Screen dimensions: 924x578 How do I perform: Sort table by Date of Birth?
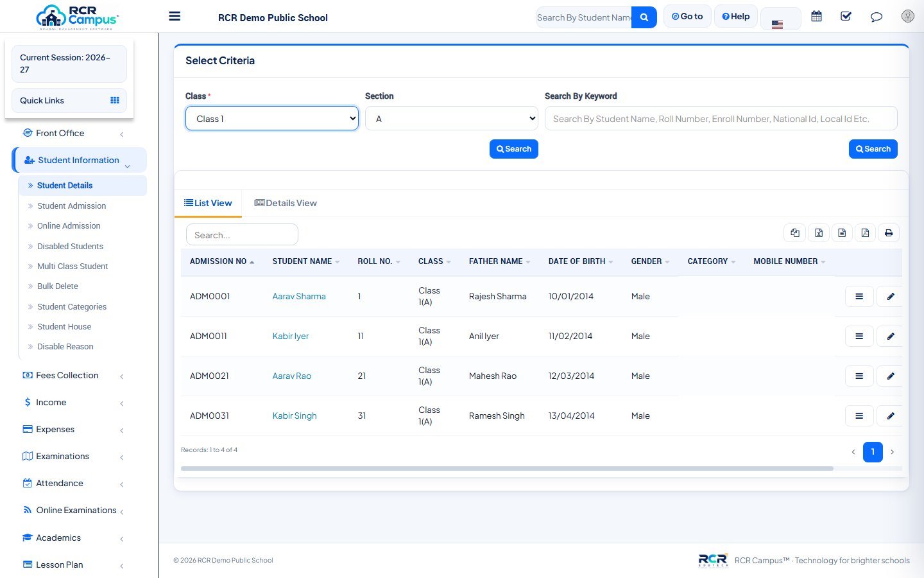coord(581,261)
